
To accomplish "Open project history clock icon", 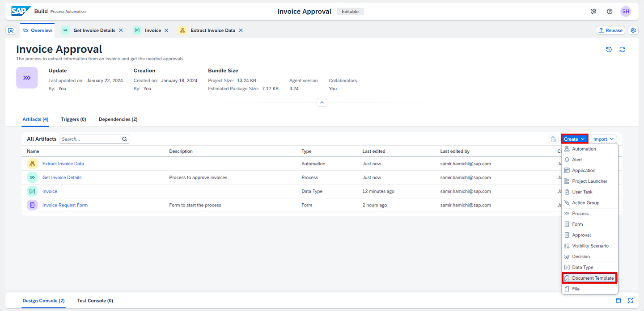I will [x=609, y=50].
